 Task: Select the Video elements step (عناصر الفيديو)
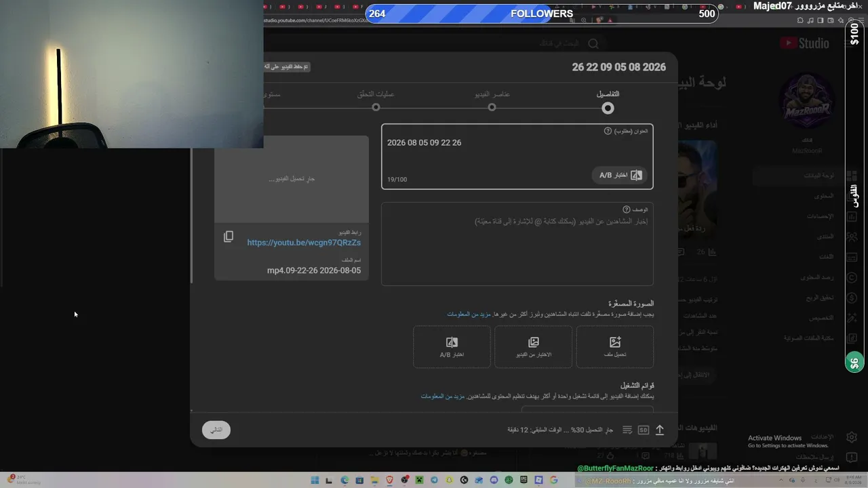[492, 101]
